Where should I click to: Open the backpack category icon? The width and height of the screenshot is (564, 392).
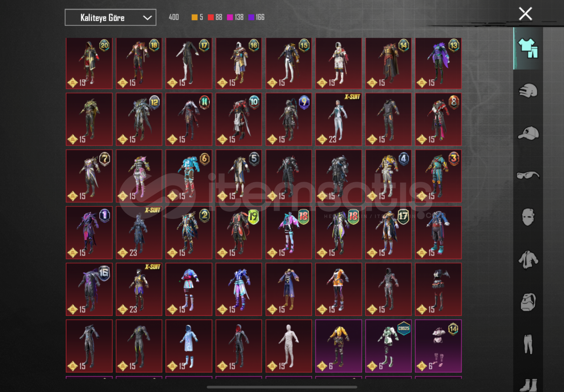tap(528, 302)
